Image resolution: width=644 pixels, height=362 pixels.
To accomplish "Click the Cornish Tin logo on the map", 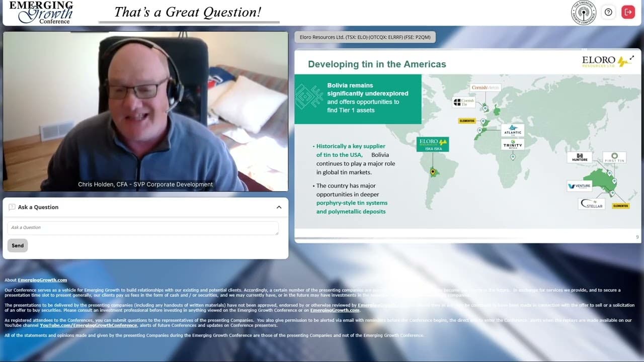I will pos(463,103).
